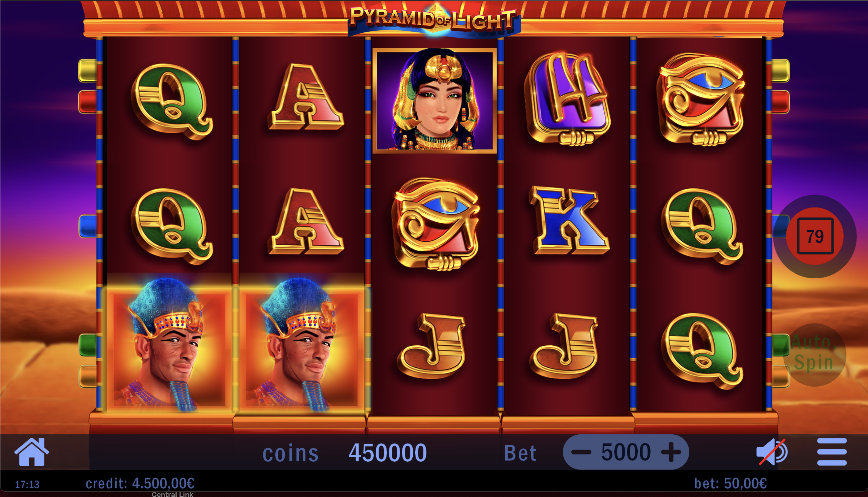Toggle the Auto Spin button
Image resolution: width=868 pixels, height=497 pixels.
point(815,355)
